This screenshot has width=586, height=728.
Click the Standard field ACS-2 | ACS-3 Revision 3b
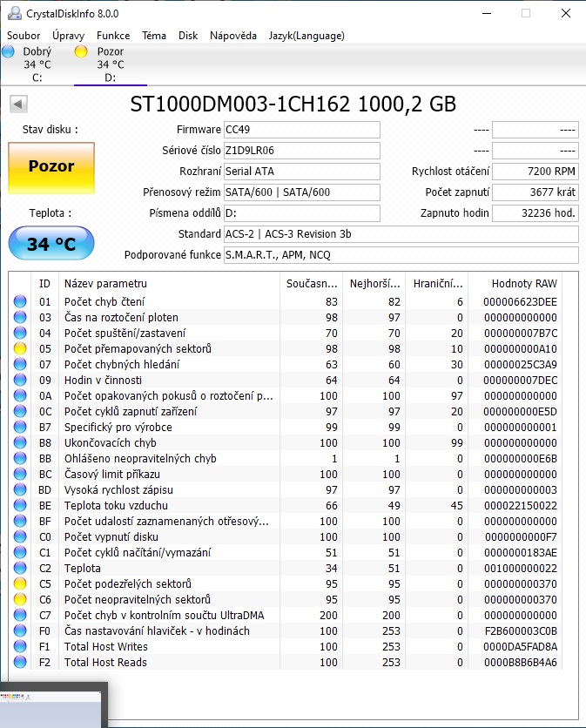[x=401, y=234]
